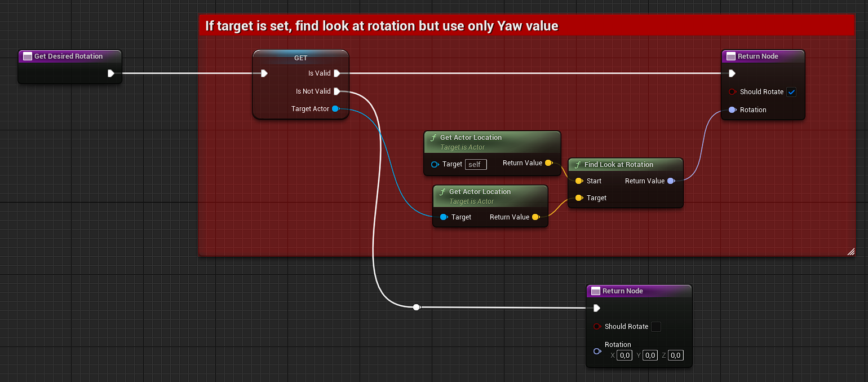
Task: Click the Is Valid exec pin on GET node
Action: tap(336, 73)
